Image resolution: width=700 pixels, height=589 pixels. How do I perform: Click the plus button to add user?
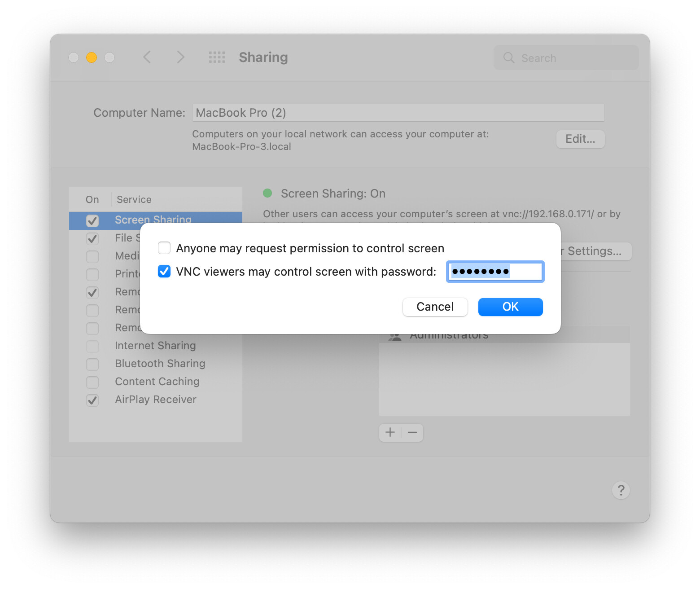tap(390, 432)
